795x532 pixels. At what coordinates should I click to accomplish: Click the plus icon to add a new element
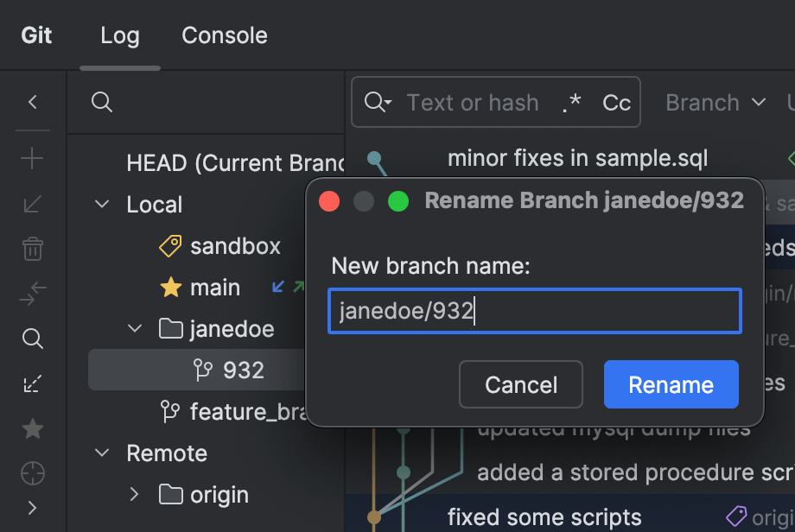point(32,158)
